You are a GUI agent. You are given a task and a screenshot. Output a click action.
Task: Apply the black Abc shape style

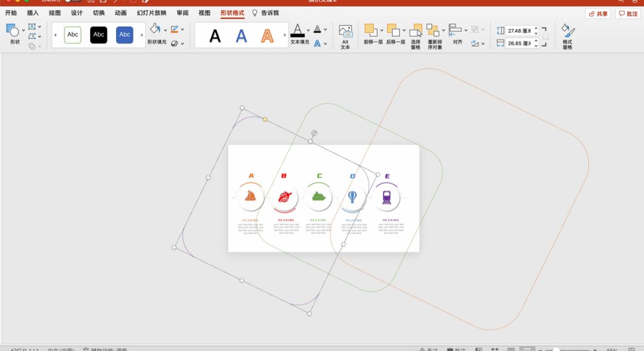tap(98, 35)
